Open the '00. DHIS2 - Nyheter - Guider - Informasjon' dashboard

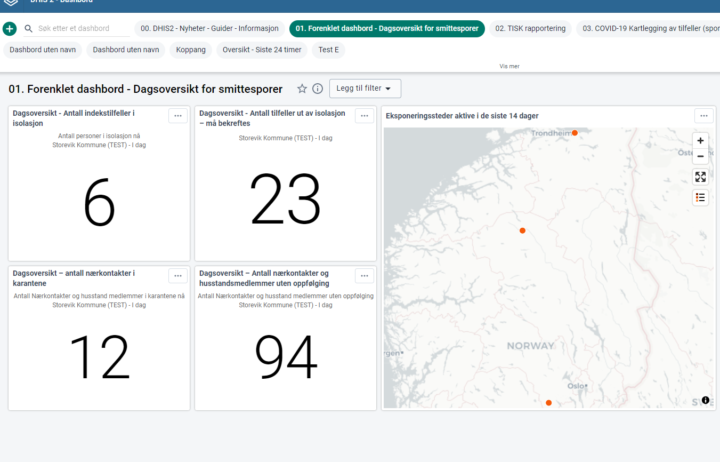click(209, 28)
